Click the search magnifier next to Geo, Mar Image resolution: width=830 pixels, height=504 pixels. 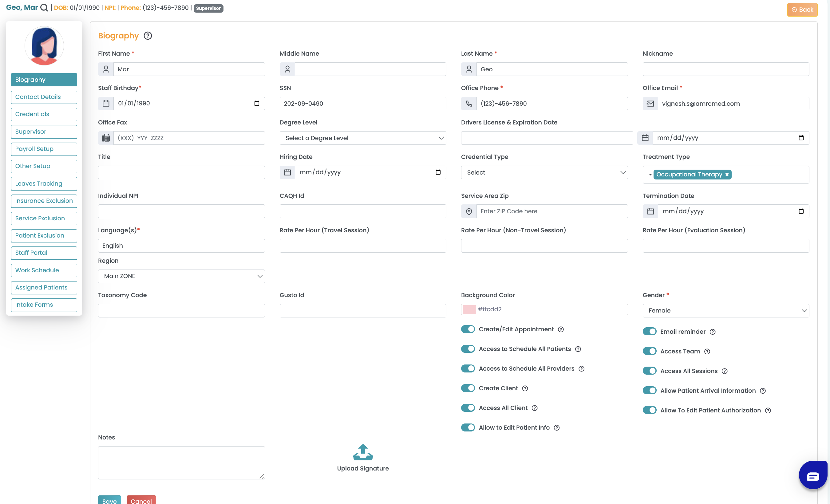tap(44, 8)
